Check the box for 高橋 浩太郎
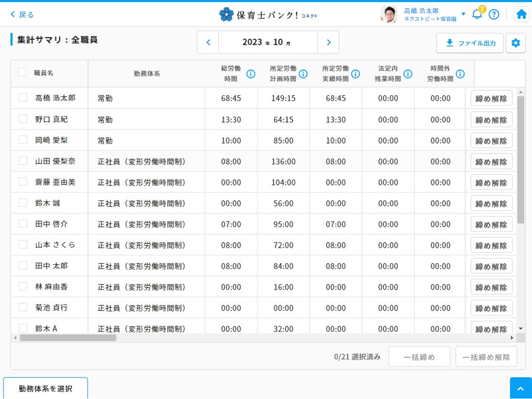532x399 pixels. [x=23, y=98]
